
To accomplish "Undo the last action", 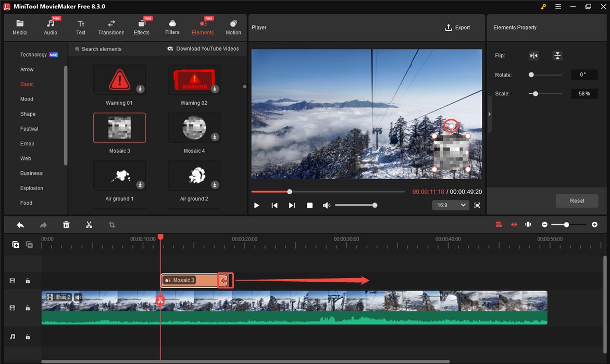I will point(20,225).
